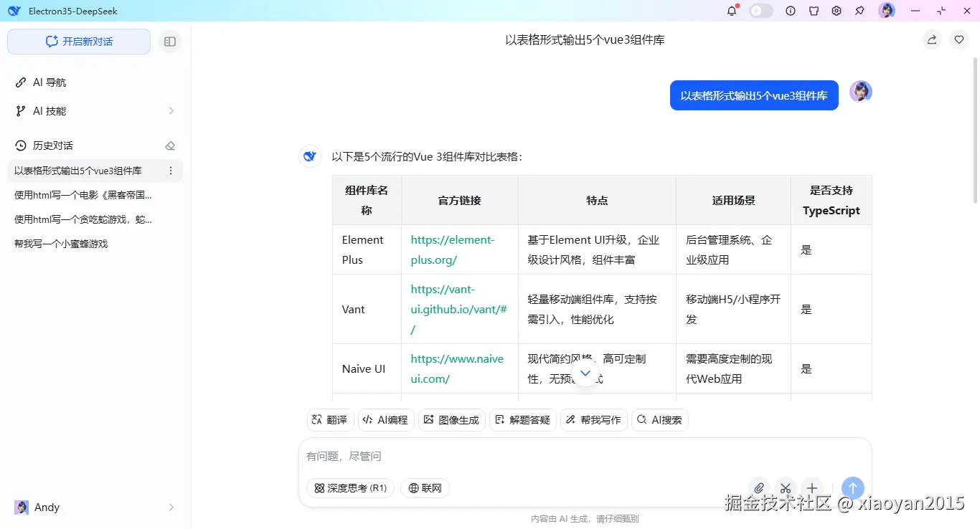Toggle the dark mode switch

pyautogui.click(x=760, y=11)
